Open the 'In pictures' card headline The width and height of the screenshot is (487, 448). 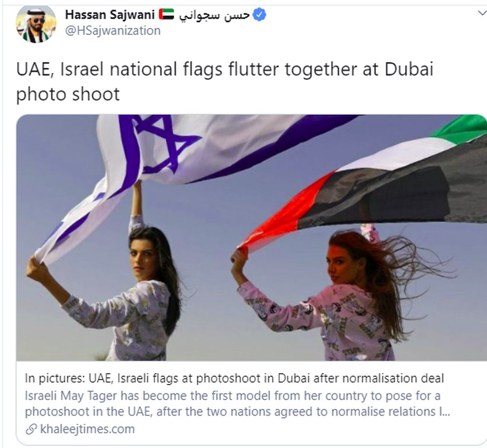click(234, 378)
